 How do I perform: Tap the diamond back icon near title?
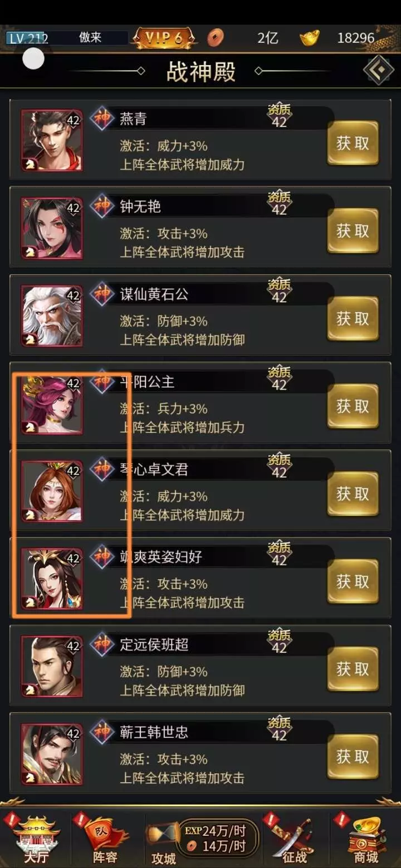pos(379,70)
